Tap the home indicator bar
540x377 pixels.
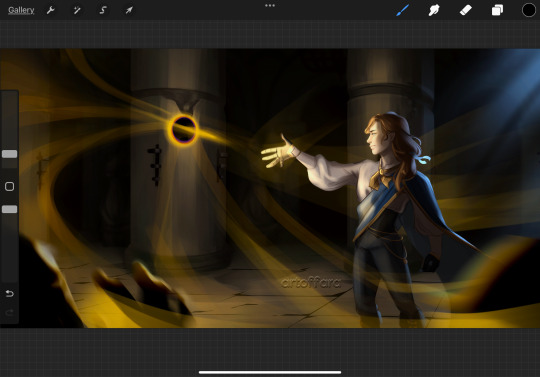pos(270,372)
